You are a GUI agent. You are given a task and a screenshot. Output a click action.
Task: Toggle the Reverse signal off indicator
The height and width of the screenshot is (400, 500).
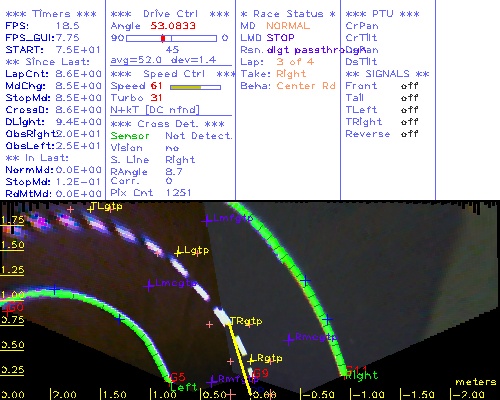[x=409, y=134]
